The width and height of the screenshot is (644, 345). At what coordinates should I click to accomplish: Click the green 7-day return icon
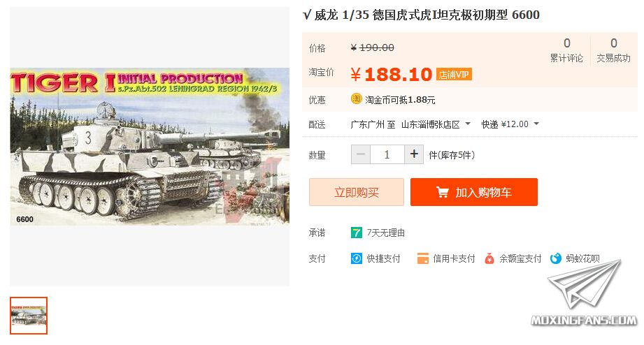(356, 233)
